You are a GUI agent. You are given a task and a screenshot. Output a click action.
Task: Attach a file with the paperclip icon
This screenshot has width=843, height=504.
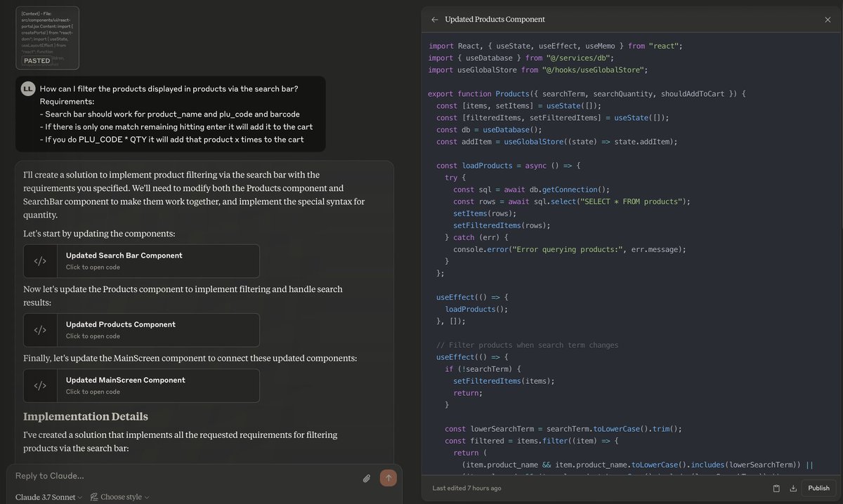[366, 478]
